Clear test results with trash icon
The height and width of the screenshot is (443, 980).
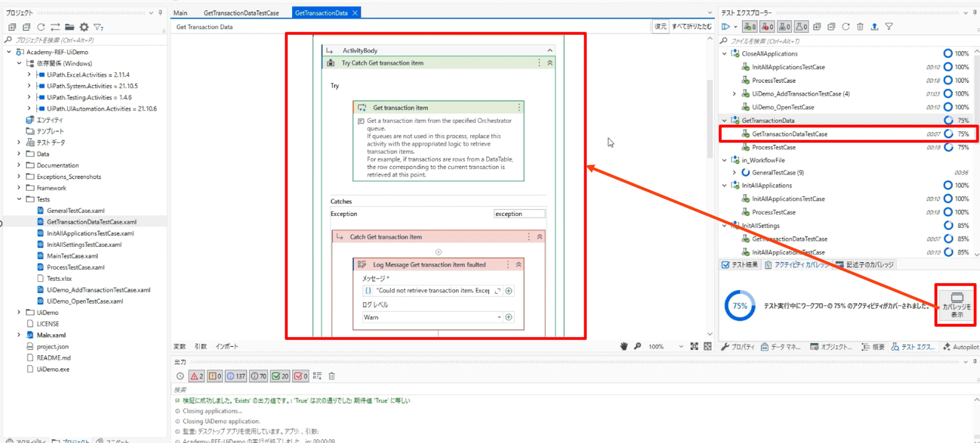pyautogui.click(x=860, y=26)
